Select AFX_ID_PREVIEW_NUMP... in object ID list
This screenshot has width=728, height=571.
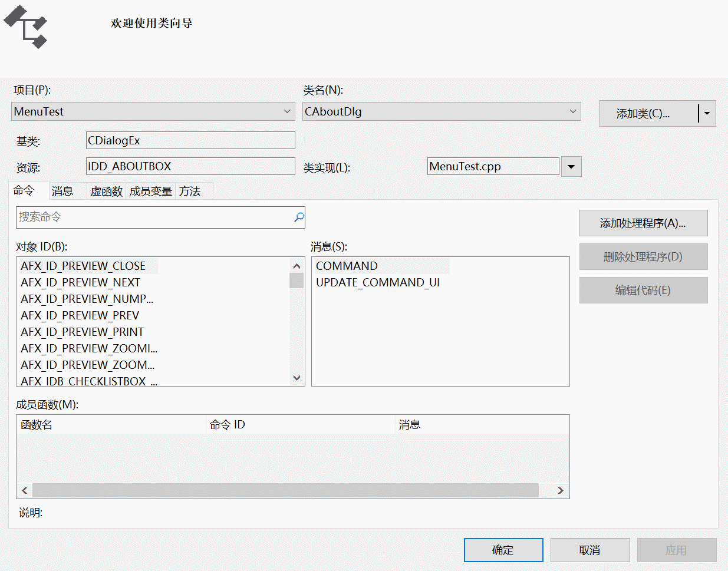pyautogui.click(x=87, y=299)
